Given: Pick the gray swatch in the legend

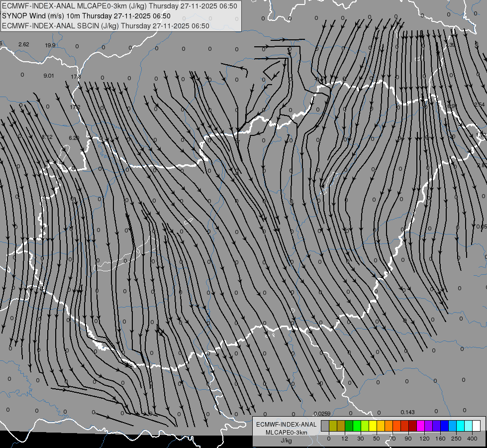Looking at the screenshot, I should click(x=325, y=426).
